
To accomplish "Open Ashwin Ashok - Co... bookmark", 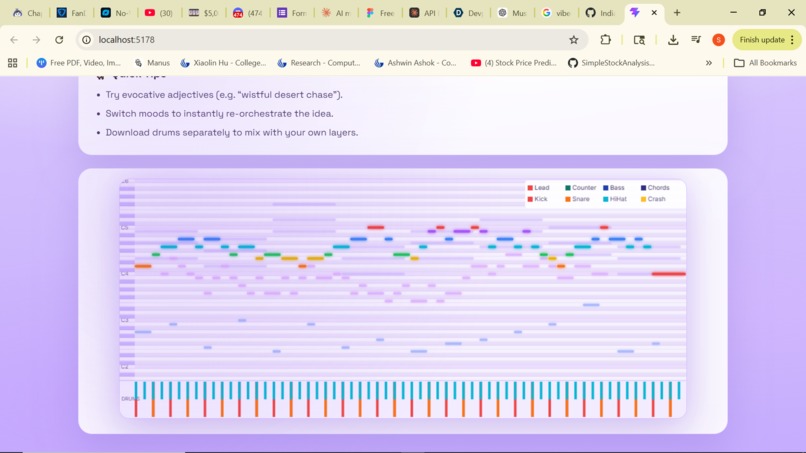I will coord(415,63).
